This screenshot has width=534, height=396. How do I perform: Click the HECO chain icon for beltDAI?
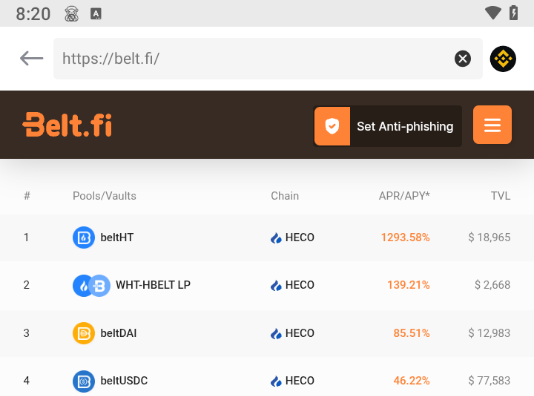(x=276, y=333)
